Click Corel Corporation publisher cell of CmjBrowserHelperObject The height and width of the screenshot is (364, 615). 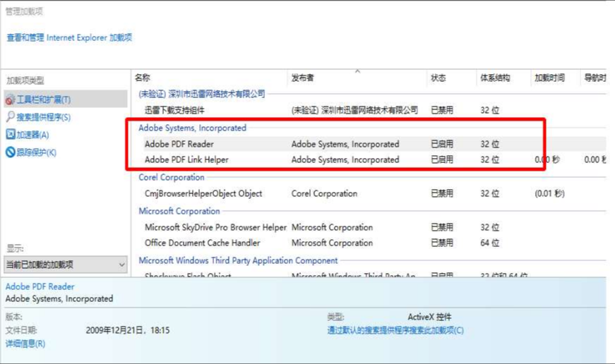(x=324, y=193)
